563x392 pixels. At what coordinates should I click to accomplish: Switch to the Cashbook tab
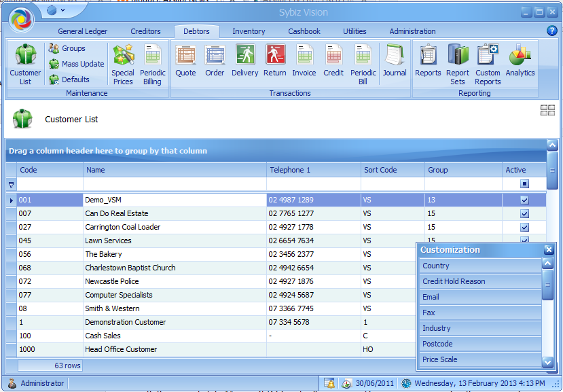click(304, 31)
